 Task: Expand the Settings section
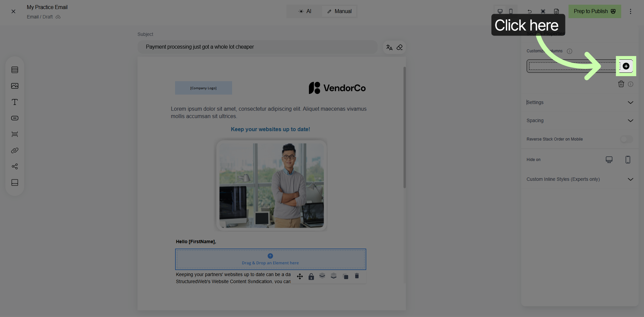[580, 102]
